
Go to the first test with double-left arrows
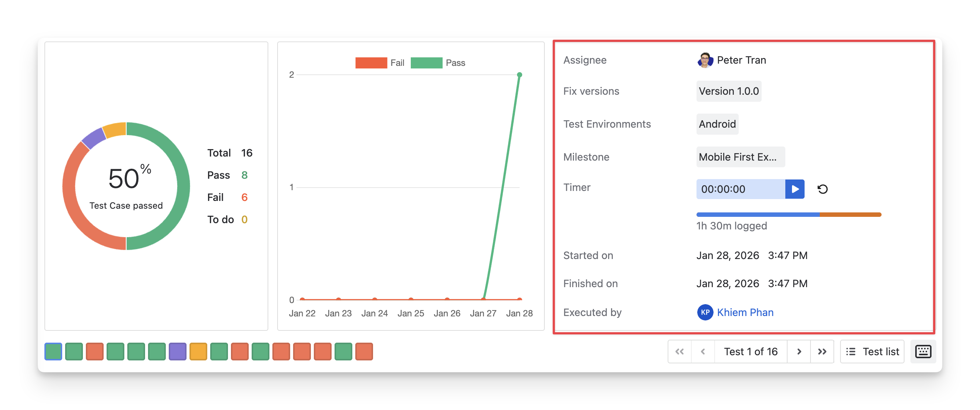click(x=679, y=352)
